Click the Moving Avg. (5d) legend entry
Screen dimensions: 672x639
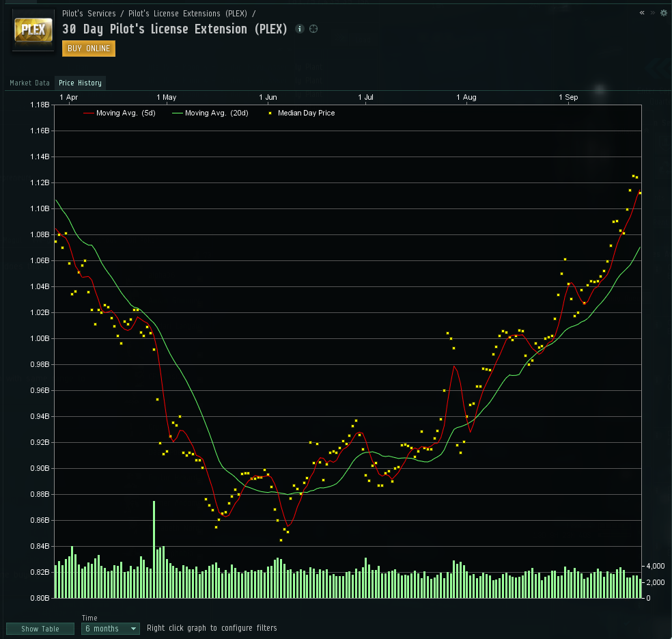pos(120,113)
